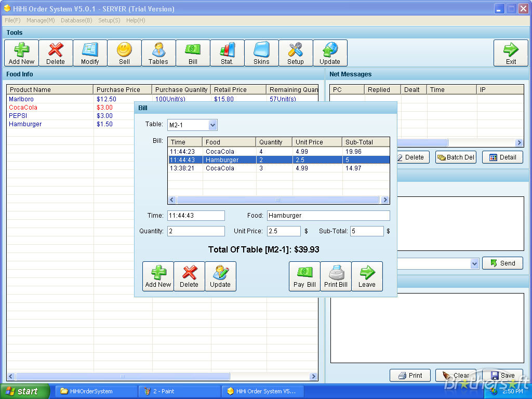
Task: Click Food Info horizontal scrollbar thumb
Action: [123, 376]
